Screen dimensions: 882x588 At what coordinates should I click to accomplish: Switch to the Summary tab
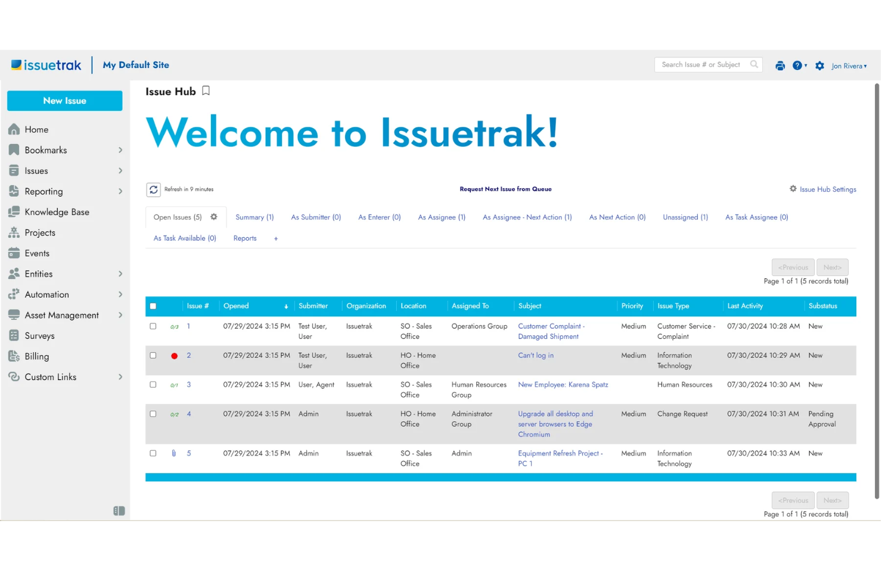pos(254,217)
